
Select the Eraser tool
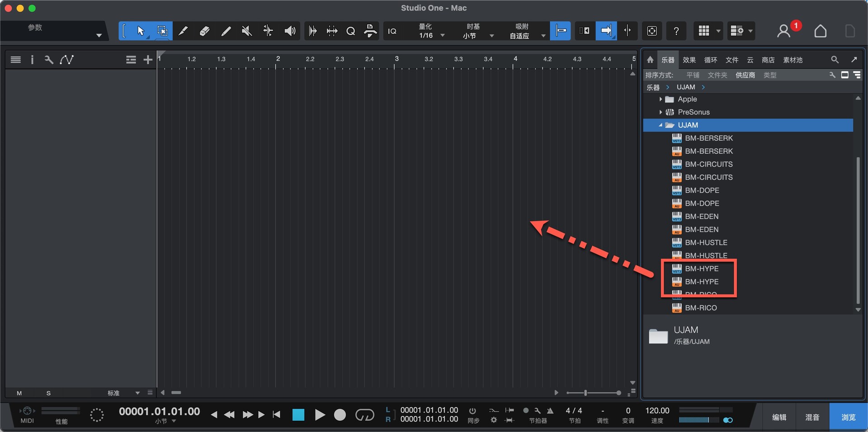[x=204, y=31]
